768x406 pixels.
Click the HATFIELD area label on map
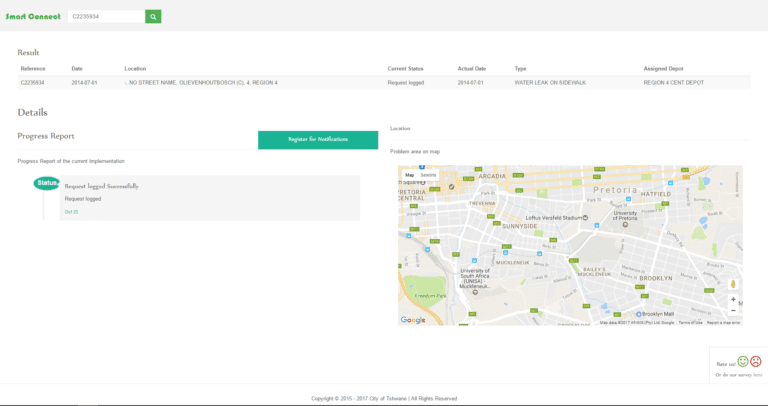click(655, 194)
